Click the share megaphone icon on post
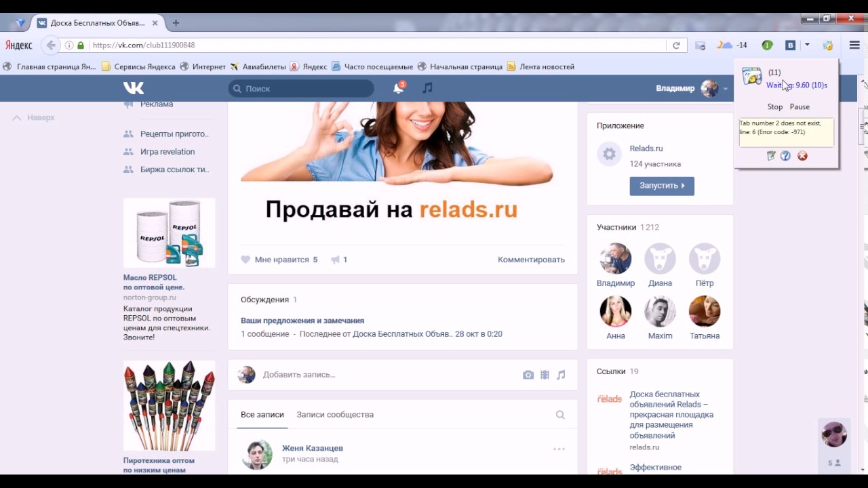 coord(335,260)
